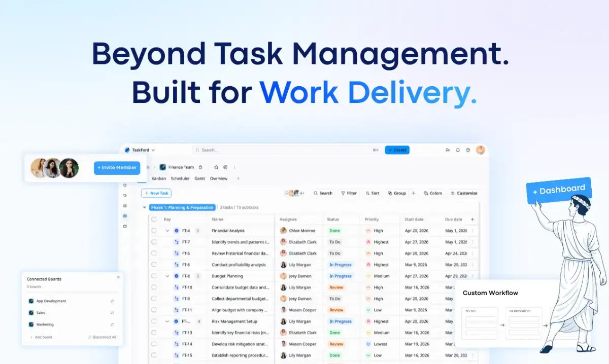Star the Finance Team board
609x364 pixels.
[x=216, y=167]
